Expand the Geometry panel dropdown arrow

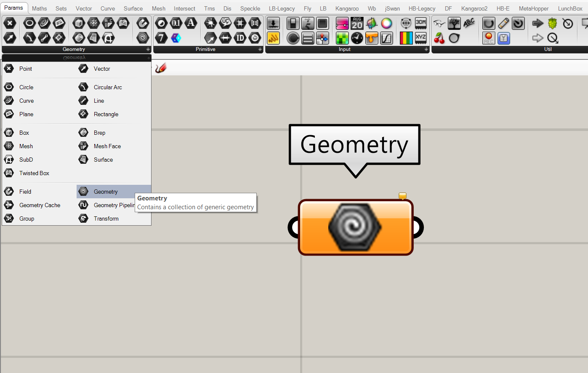pos(148,49)
